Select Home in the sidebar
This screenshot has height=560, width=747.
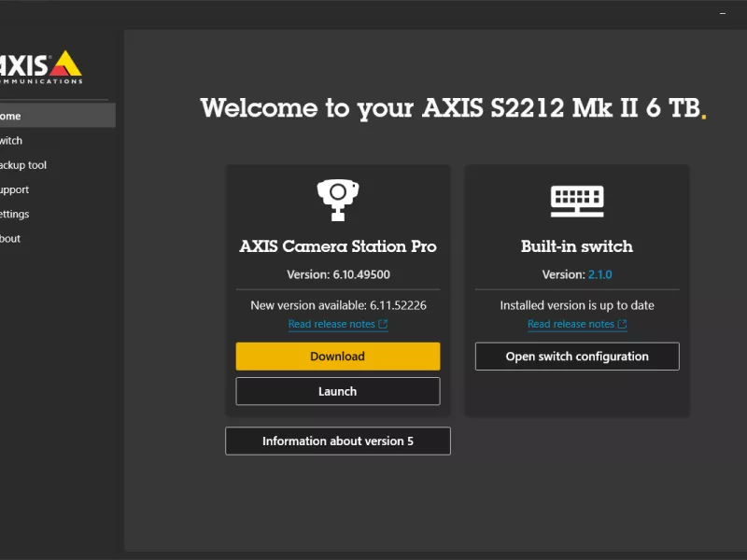point(28,116)
